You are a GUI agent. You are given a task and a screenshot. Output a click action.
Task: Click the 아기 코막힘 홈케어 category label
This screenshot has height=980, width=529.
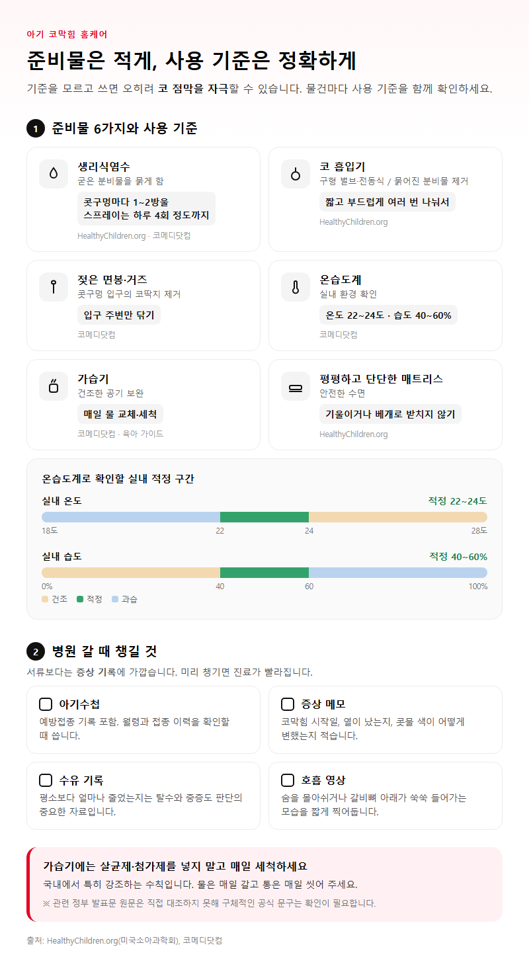(x=67, y=34)
